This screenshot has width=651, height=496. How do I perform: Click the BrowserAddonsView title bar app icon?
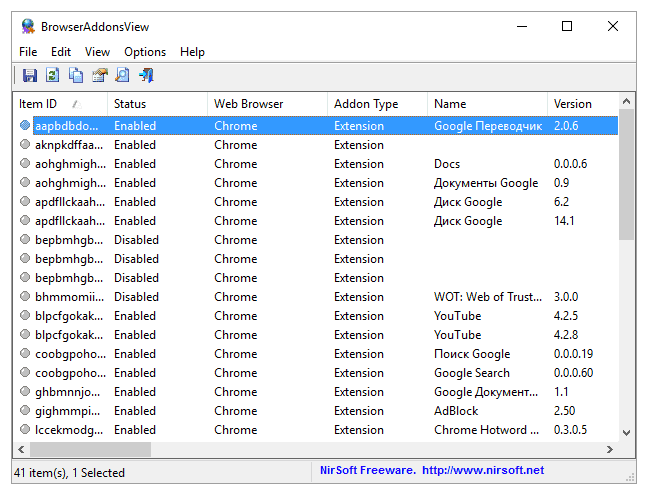[x=26, y=26]
